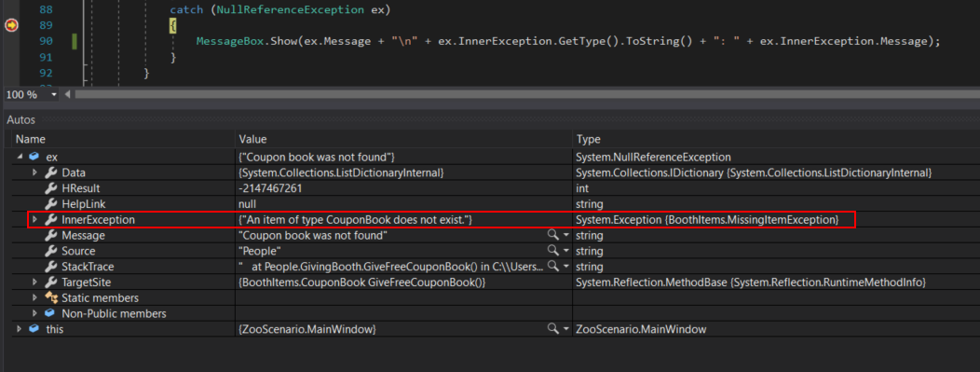The height and width of the screenshot is (372, 980).
Task: Click the wrench icon beside HelpLink
Action: click(51, 204)
